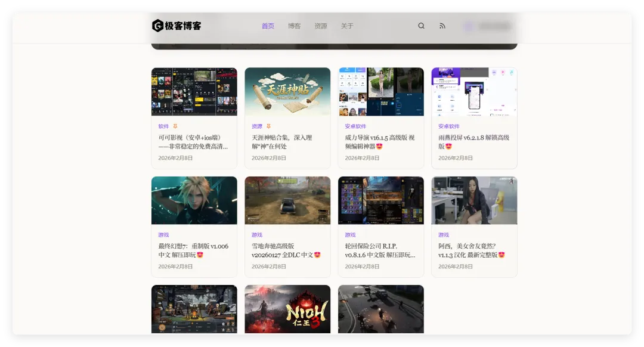The image size is (644, 347).
Task: Click the date under 威力导演 post
Action: click(x=362, y=158)
